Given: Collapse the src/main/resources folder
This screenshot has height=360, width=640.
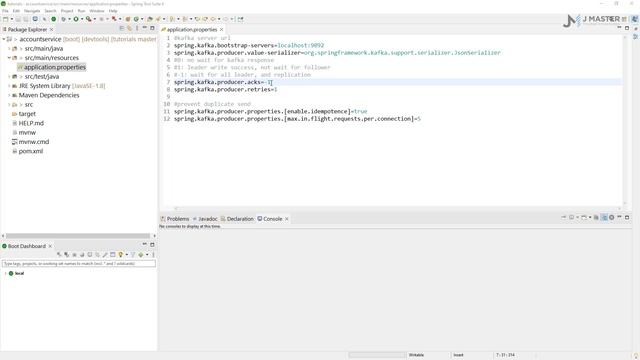Looking at the screenshot, I should coord(9,58).
